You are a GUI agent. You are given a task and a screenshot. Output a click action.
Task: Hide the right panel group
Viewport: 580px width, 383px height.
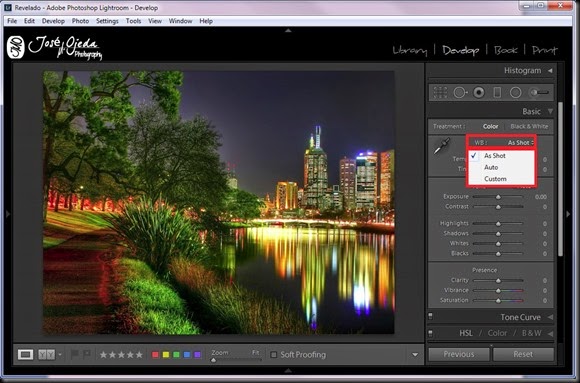point(569,214)
